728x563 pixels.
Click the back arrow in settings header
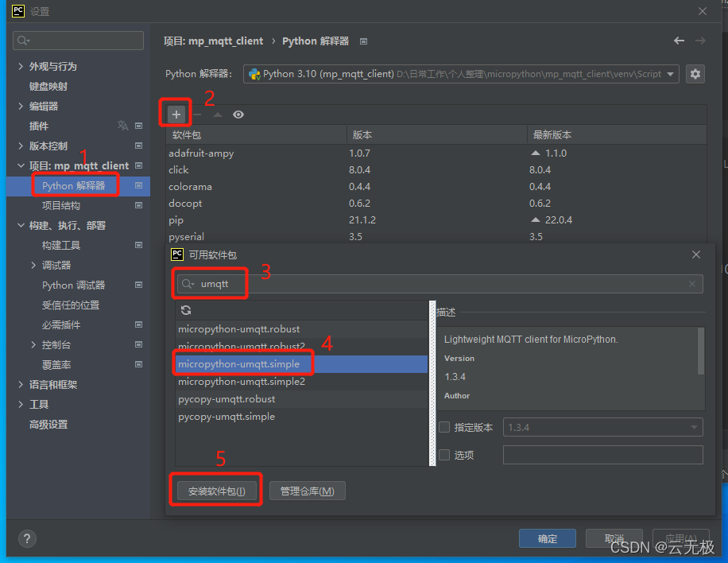point(678,41)
